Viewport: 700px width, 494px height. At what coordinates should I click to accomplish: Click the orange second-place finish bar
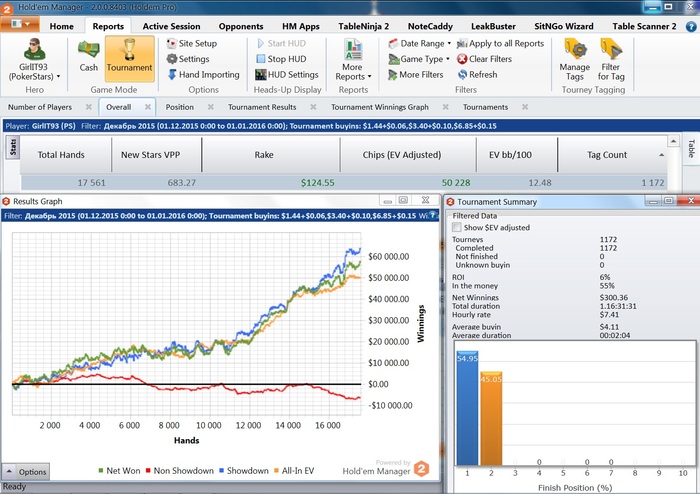click(x=491, y=418)
